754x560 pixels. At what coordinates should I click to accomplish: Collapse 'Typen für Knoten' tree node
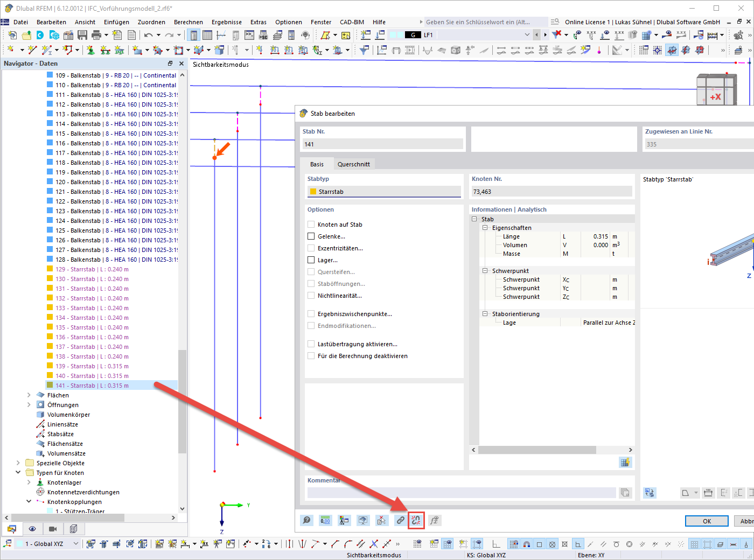(x=18, y=473)
